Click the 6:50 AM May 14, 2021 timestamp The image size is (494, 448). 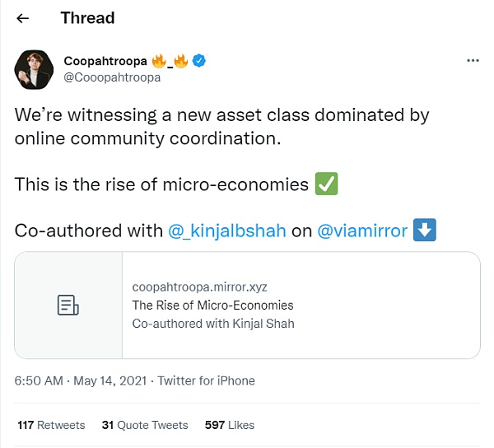click(81, 380)
